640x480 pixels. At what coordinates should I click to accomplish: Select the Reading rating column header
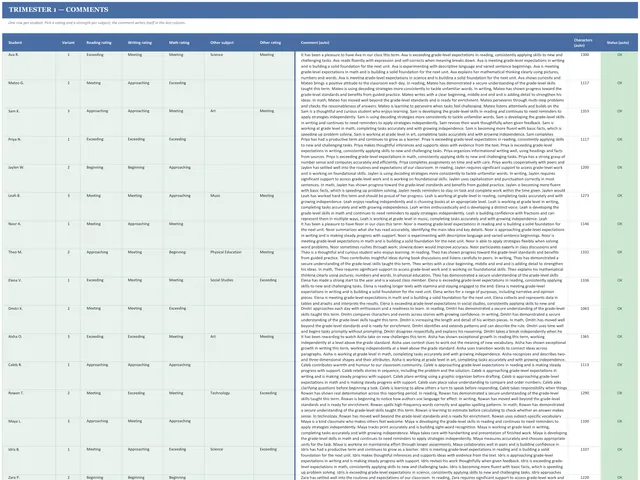coord(101,42)
